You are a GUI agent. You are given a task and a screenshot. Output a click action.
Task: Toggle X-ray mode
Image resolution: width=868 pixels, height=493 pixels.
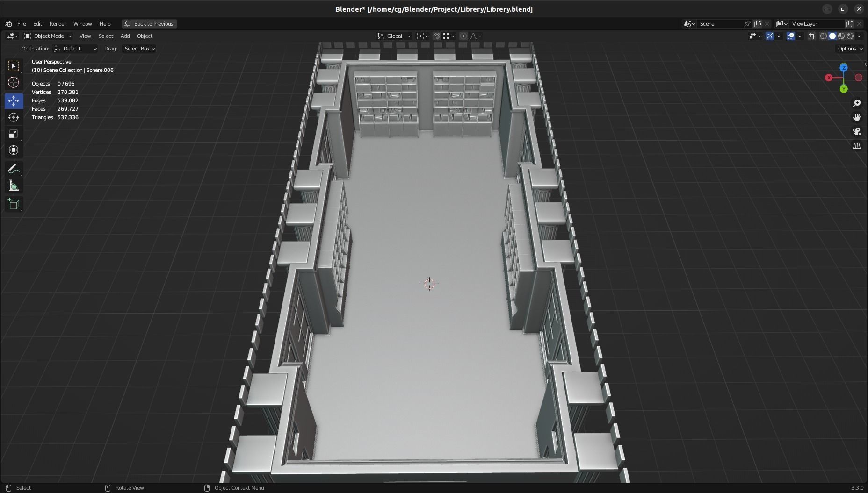811,36
